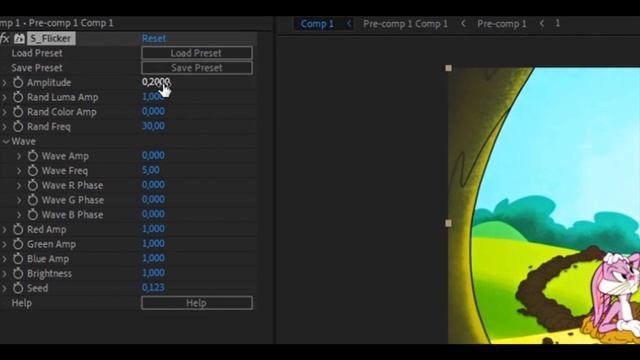Image resolution: width=640 pixels, height=360 pixels.
Task: Toggle the fx switch for S_Flicker
Action: click(4, 38)
